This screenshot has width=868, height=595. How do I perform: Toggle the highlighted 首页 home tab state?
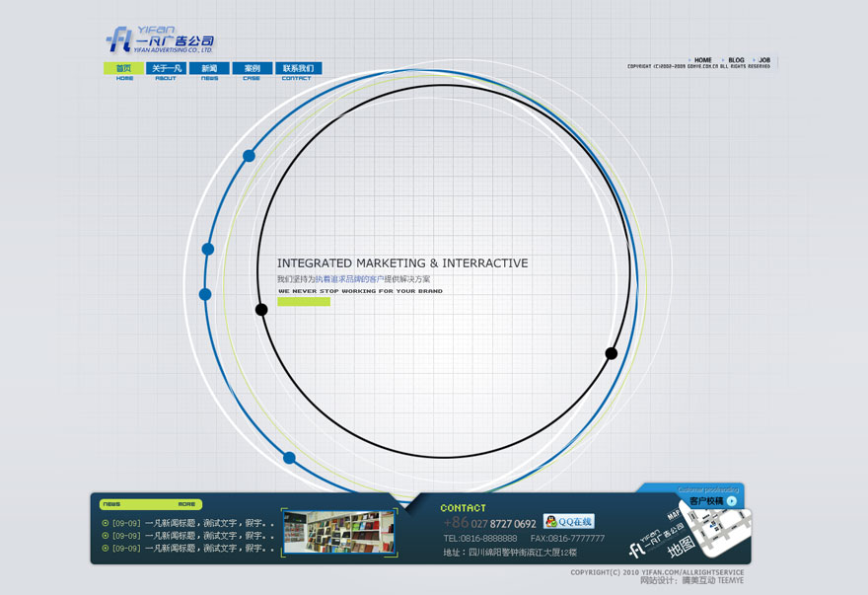[x=122, y=68]
